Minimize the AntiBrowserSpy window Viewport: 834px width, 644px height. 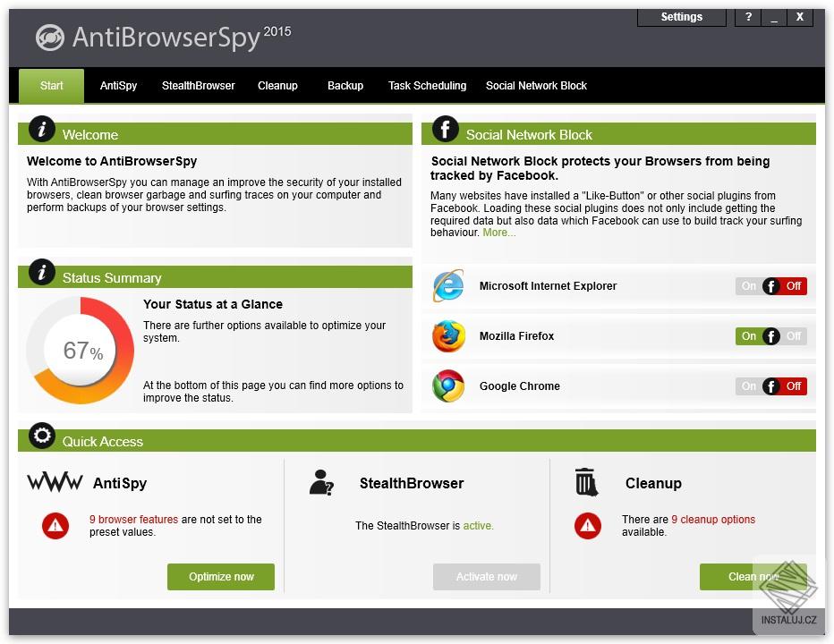coord(774,17)
